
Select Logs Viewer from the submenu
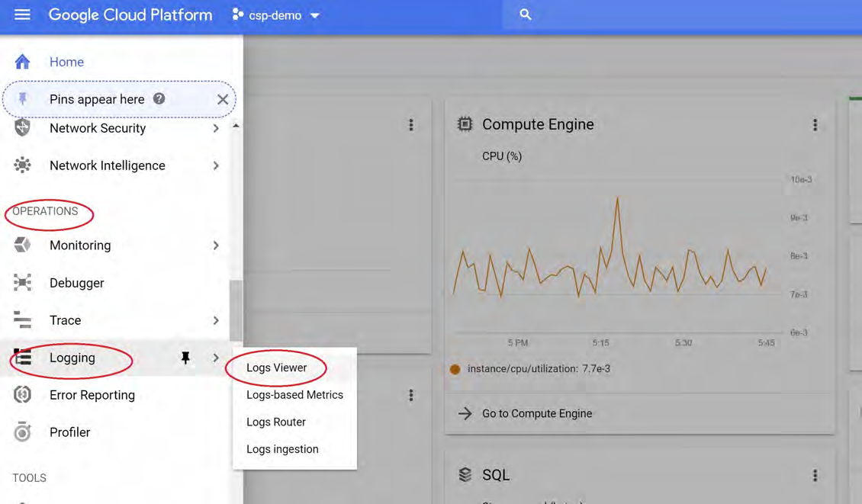276,368
